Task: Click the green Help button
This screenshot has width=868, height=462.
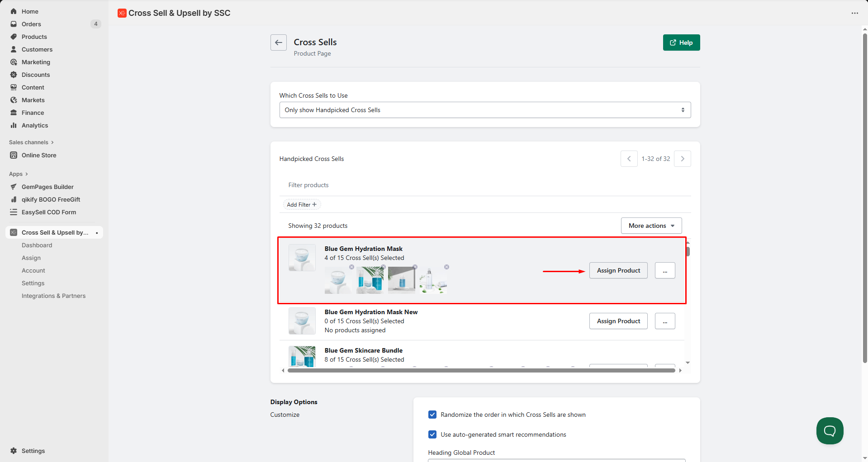Action: tap(681, 42)
